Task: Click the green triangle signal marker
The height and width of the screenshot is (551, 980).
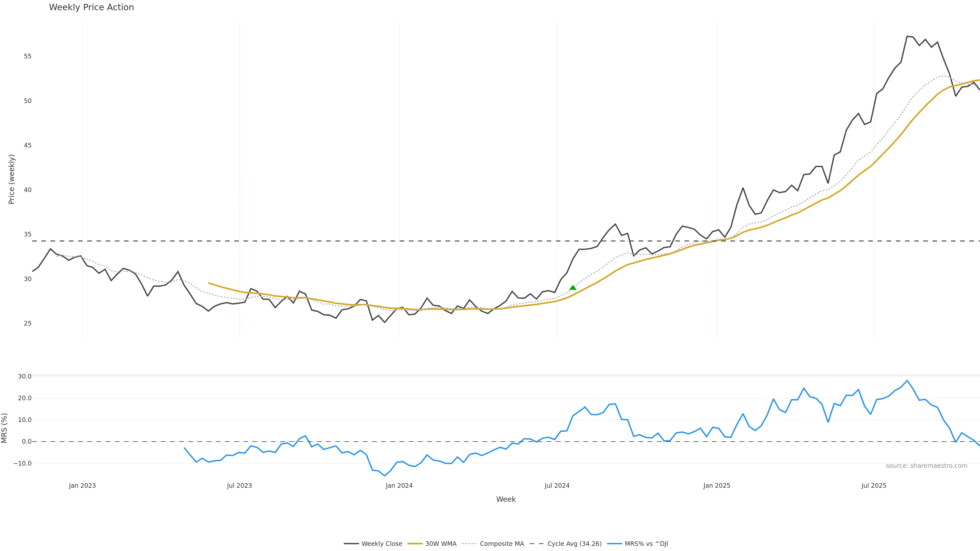Action: [x=572, y=288]
